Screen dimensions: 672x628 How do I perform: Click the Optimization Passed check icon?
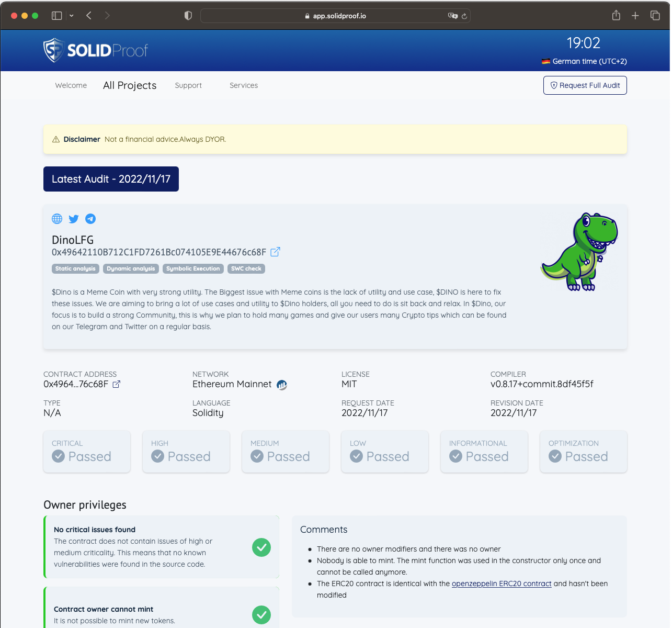click(555, 456)
